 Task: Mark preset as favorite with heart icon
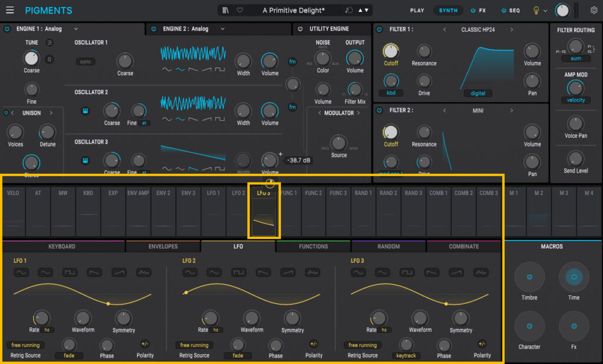tap(240, 11)
